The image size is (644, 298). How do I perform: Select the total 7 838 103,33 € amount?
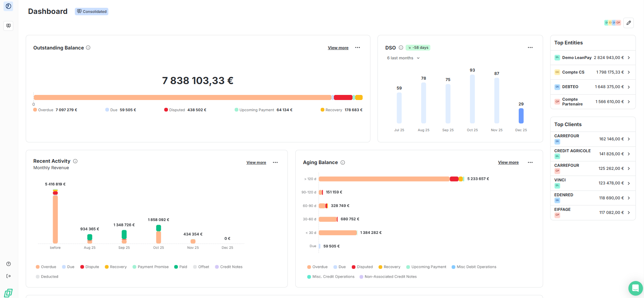pos(198,80)
